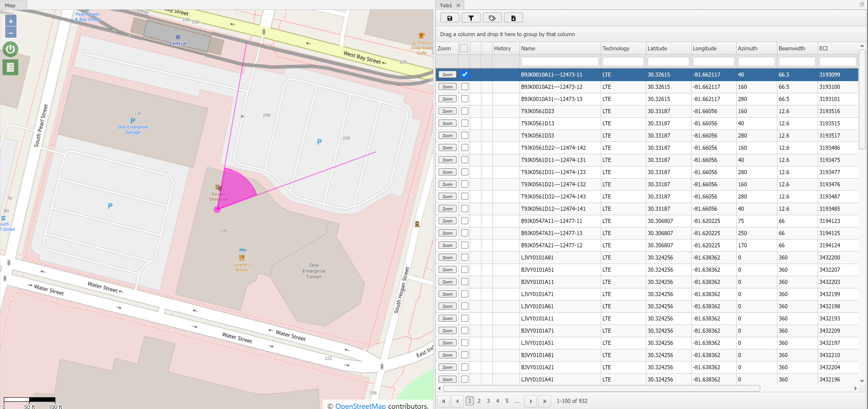Zoom out the map with minus button
Viewport: 868px width, 409px height.
coord(11,33)
